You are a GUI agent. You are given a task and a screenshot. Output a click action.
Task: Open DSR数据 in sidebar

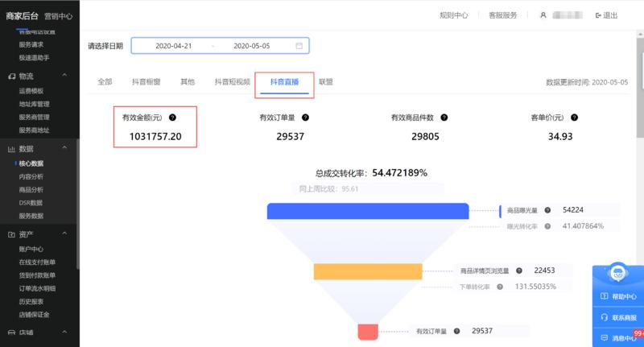tap(31, 203)
